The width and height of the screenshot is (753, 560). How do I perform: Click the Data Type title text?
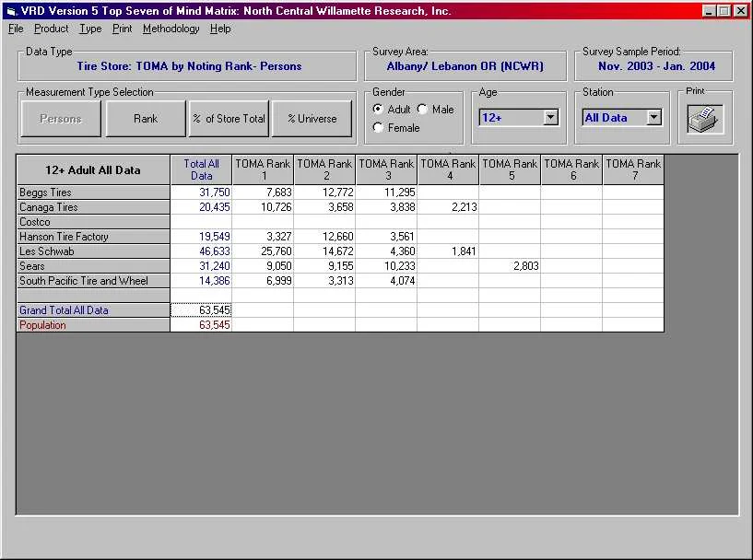(x=189, y=66)
